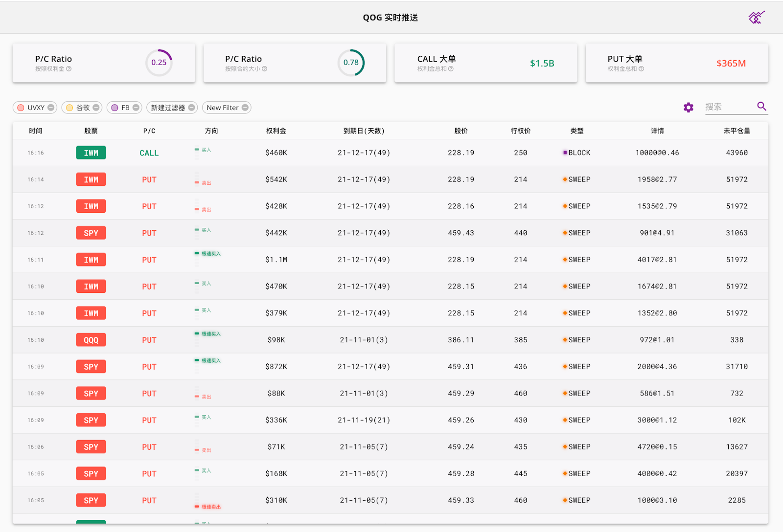This screenshot has width=783, height=532.
Task: Toggle the New Filter chip label
Action: click(x=223, y=108)
